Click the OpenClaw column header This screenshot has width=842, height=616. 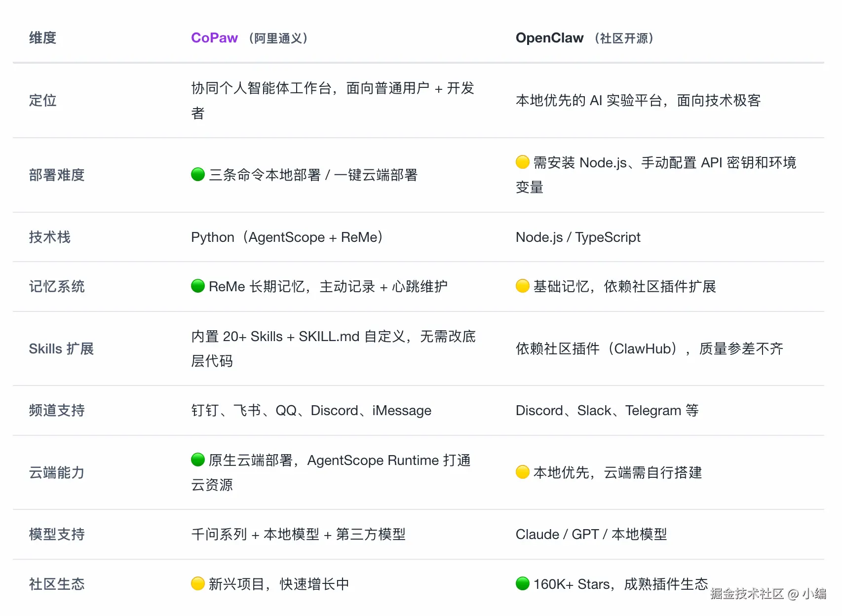click(549, 38)
